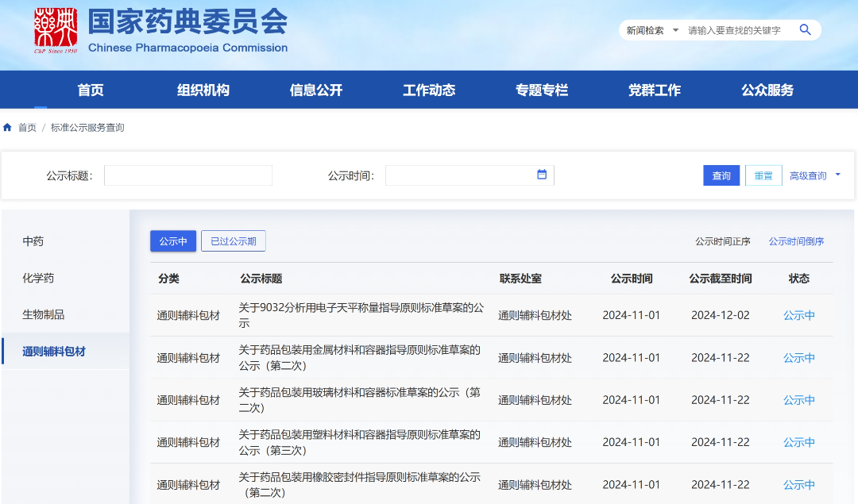Click the 查询 search button
This screenshot has height=504, width=858.
click(721, 175)
